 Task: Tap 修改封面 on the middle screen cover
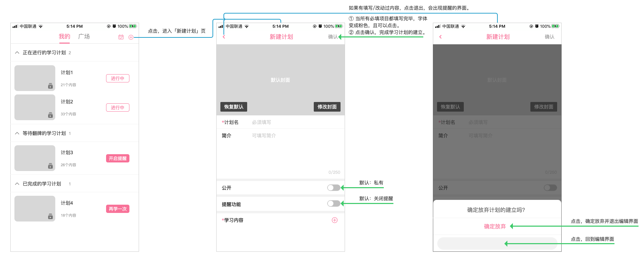(x=327, y=107)
